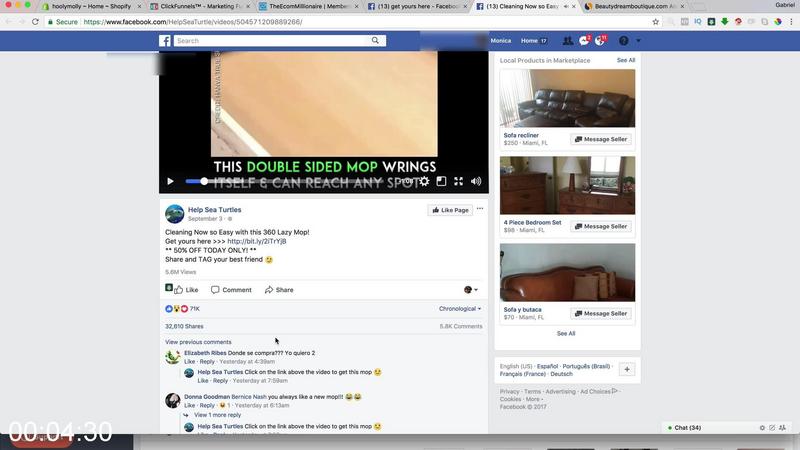The image size is (800, 450).
Task: Open Elizabeth Ribes profile avatar
Action: coord(172,357)
